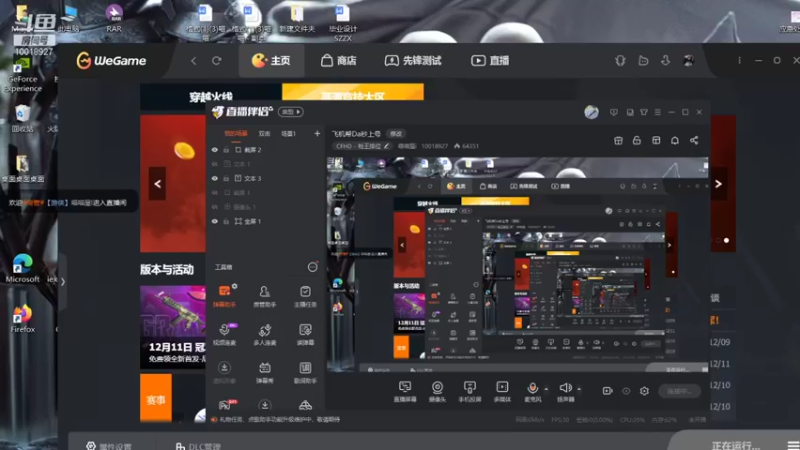The image size is (800, 450).
Task: Open the Firefox desktop shortcut
Action: (22, 319)
